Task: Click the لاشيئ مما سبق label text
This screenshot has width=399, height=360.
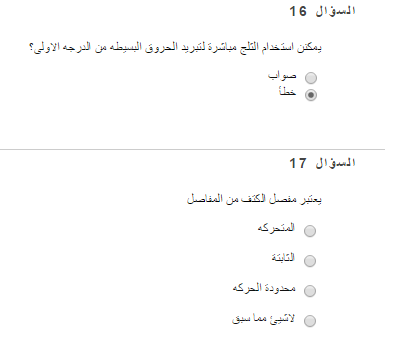Action: click(263, 319)
